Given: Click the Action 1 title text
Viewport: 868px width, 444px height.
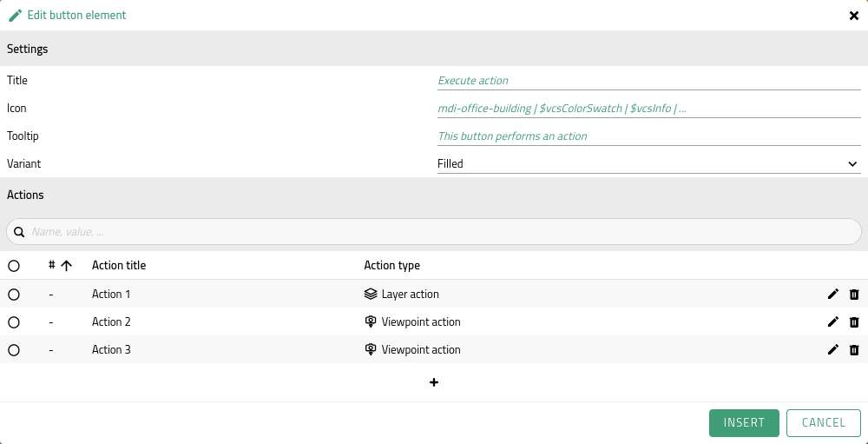Looking at the screenshot, I should pyautogui.click(x=111, y=294).
